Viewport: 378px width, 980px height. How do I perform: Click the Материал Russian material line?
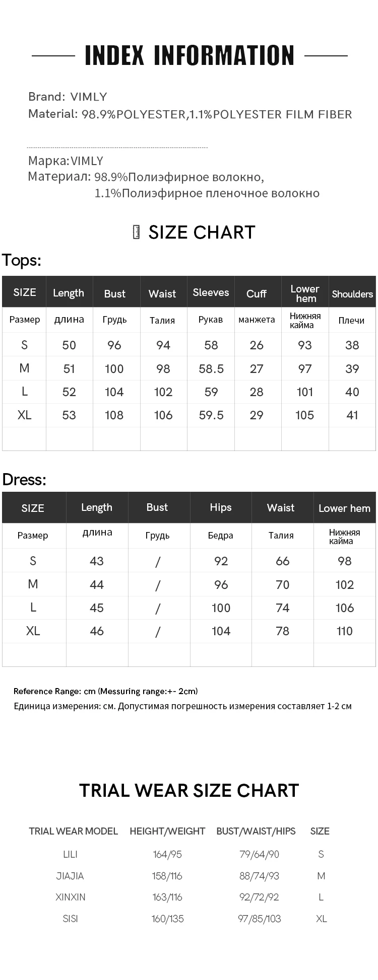pos(174,185)
